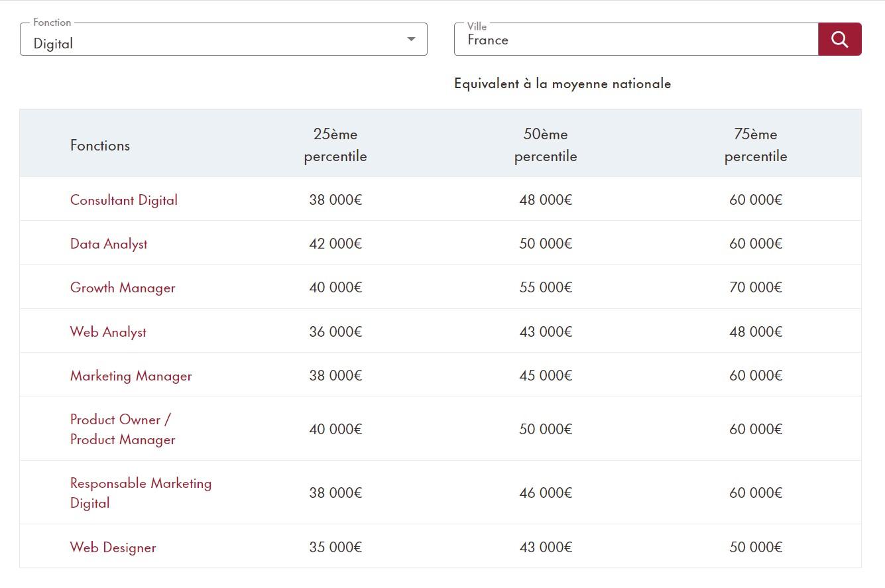Click Responsable Marketing Digital's 46 000€ value

pos(546,493)
